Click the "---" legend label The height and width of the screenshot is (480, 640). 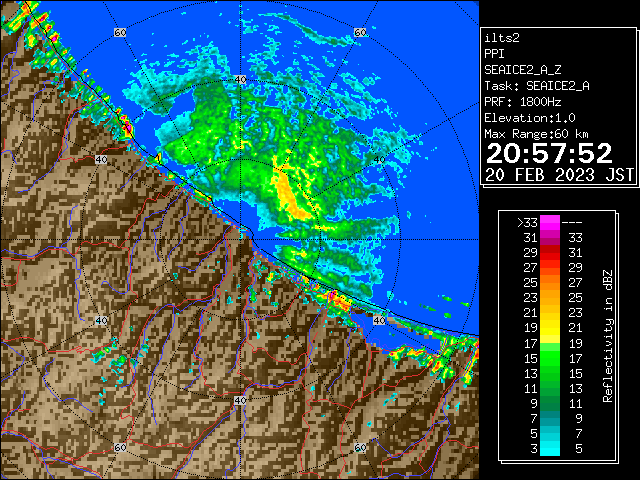[x=572, y=223]
